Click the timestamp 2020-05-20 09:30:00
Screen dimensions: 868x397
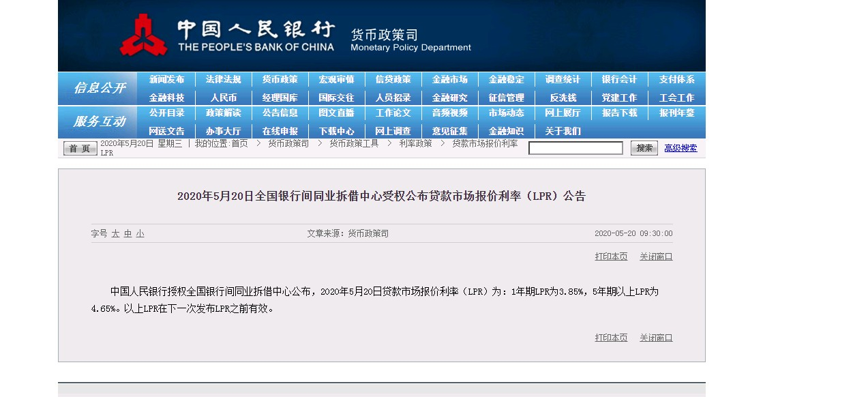(633, 233)
